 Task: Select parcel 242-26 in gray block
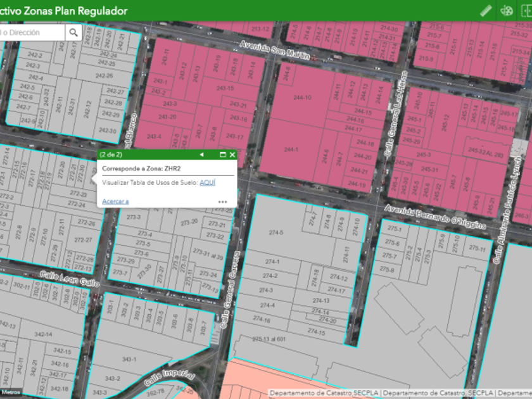pyautogui.click(x=104, y=76)
